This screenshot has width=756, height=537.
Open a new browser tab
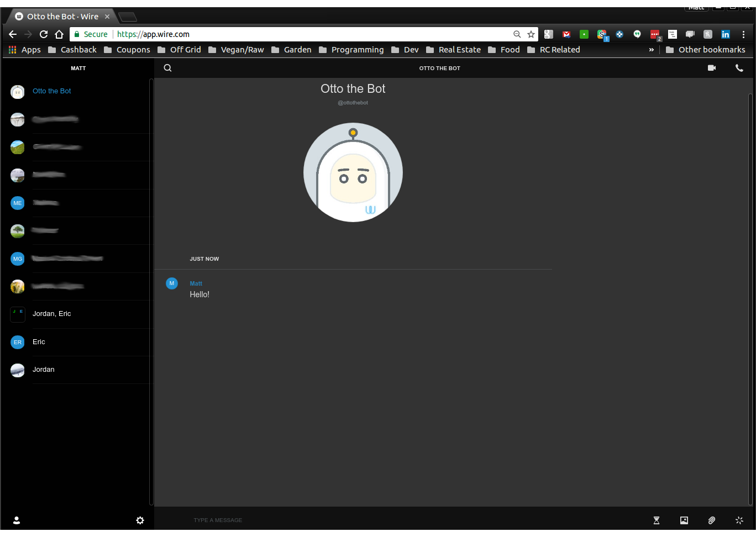pos(128,17)
